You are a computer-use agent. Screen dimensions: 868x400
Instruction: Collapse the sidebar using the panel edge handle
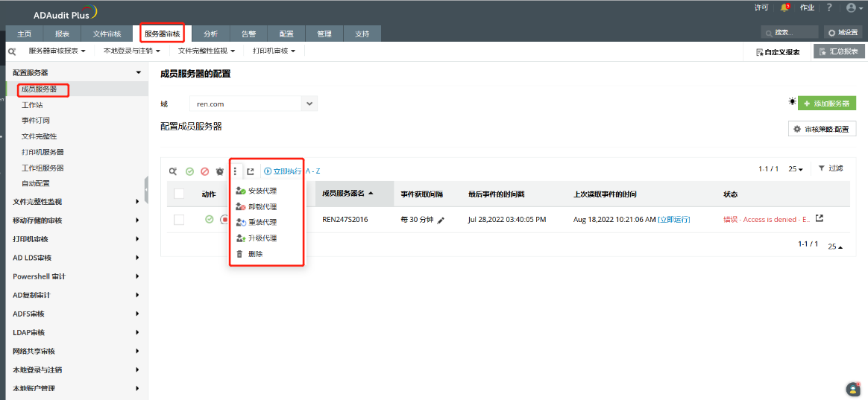(147, 190)
